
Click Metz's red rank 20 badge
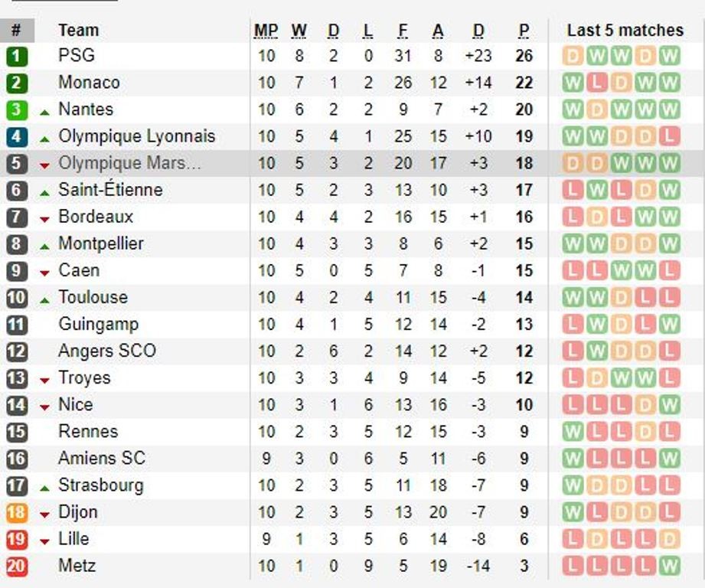click(x=16, y=566)
